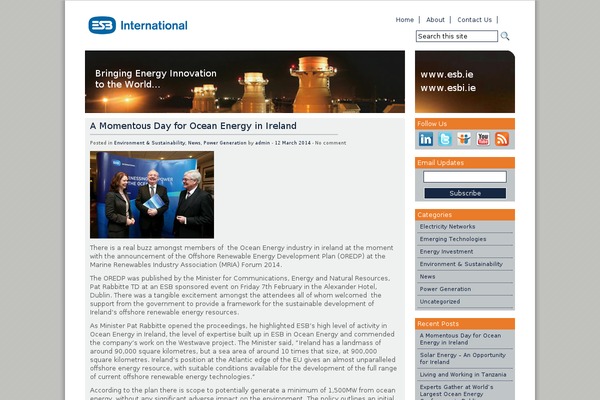600x400 pixels.
Task: Click the search magnifier icon
Action: [505, 36]
